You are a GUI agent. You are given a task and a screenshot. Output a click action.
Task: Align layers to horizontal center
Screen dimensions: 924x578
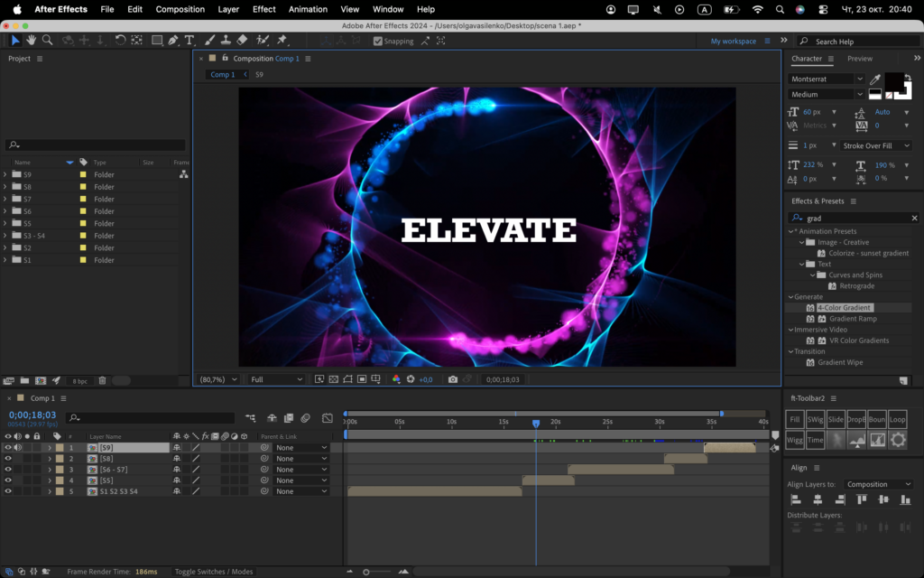pos(818,499)
